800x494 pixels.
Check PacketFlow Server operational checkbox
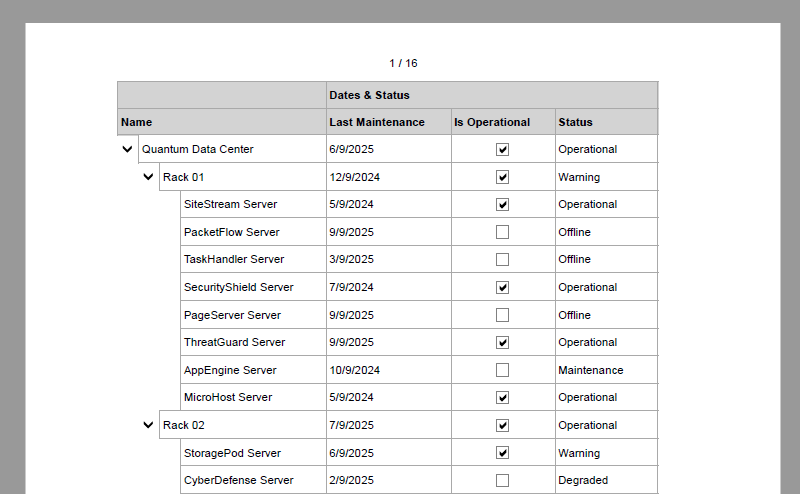point(503,232)
